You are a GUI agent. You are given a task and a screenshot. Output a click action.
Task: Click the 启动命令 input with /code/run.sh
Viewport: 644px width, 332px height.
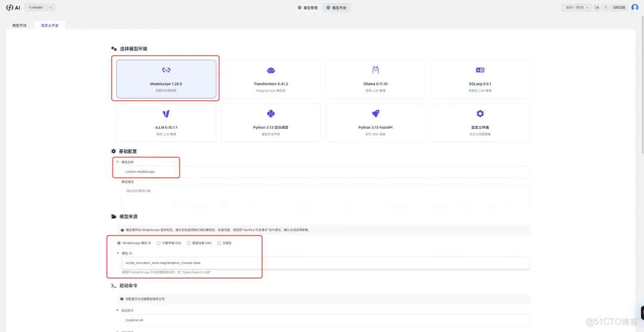click(326, 319)
